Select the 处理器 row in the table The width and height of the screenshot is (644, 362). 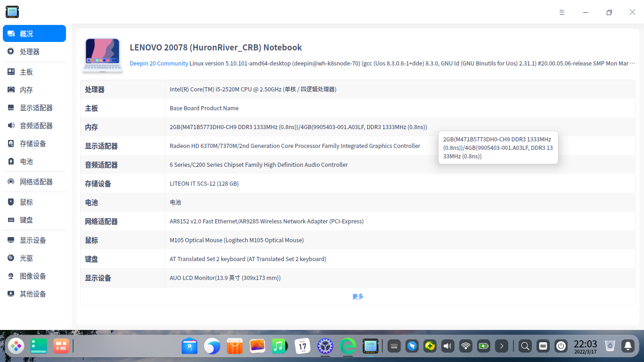tap(358, 89)
